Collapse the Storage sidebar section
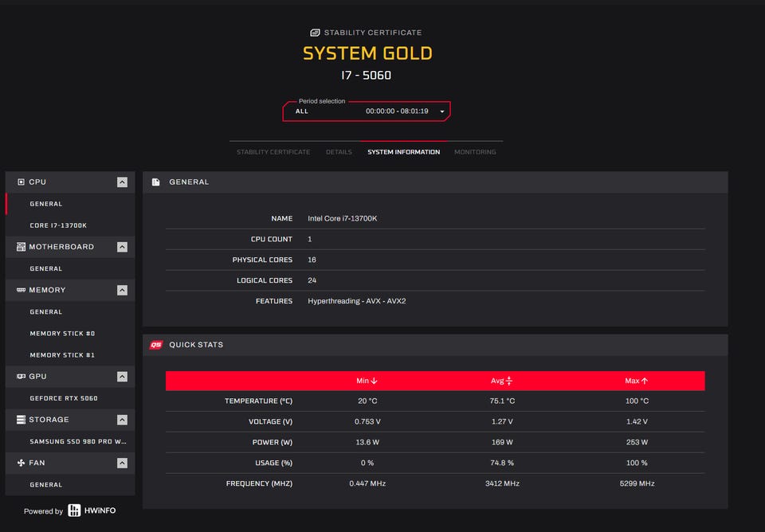 click(x=122, y=420)
